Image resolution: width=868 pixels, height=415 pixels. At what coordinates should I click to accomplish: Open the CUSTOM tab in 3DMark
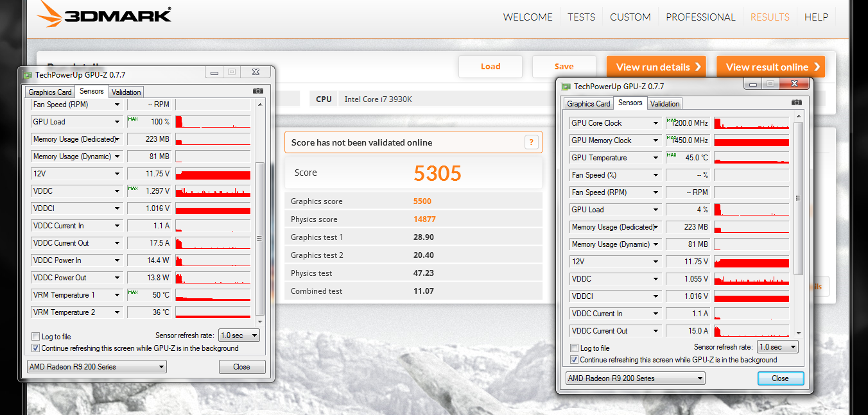pos(630,17)
